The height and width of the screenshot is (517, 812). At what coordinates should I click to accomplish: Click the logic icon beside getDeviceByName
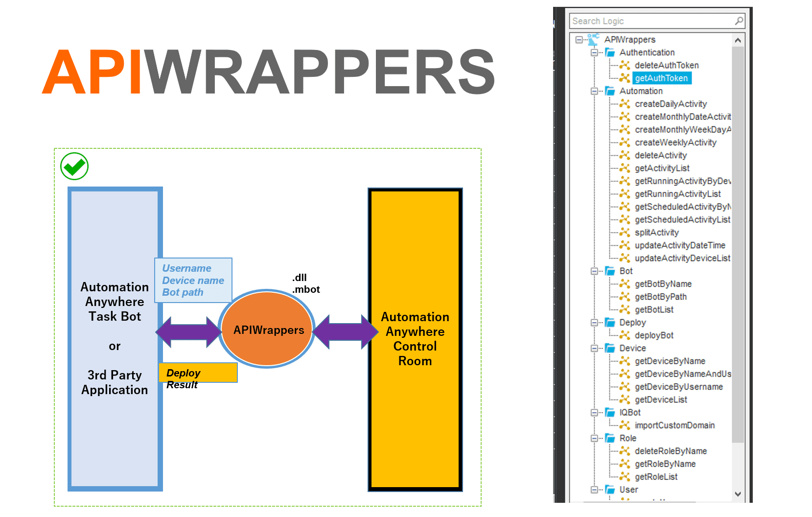pos(625,361)
